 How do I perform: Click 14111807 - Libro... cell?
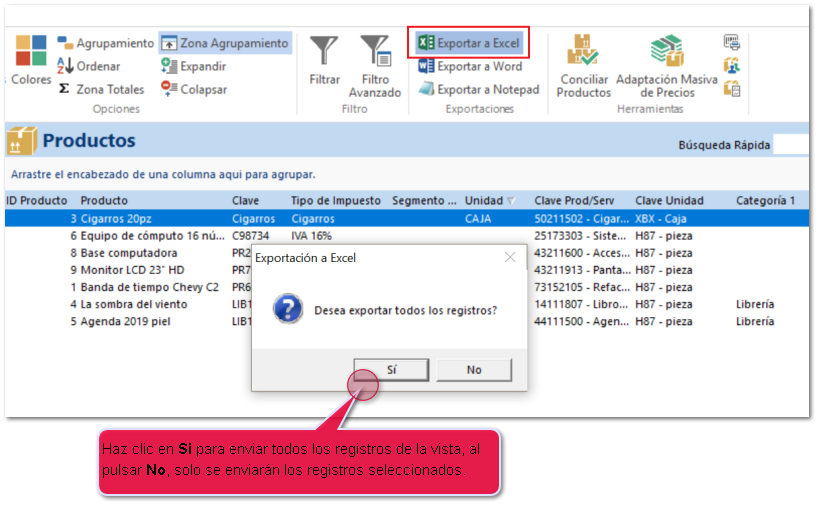[x=581, y=304]
